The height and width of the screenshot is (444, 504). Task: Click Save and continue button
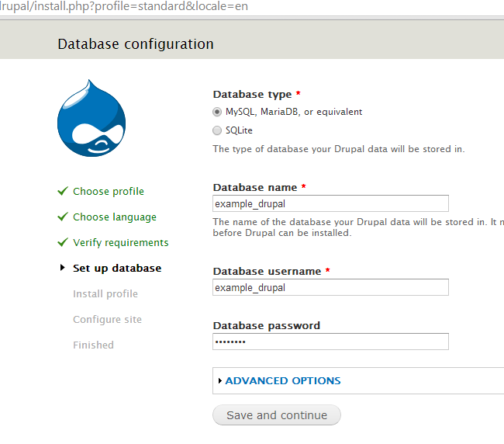(x=277, y=415)
